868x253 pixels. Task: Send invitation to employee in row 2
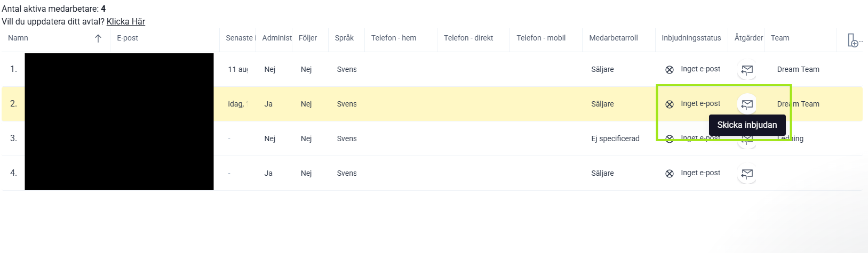[x=747, y=104]
